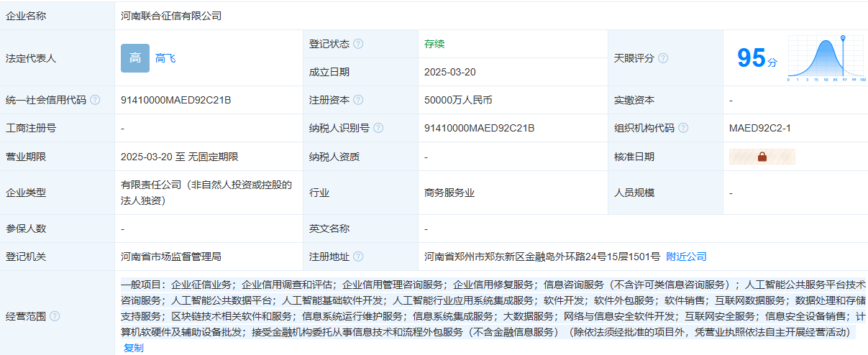This screenshot has width=868, height=355.
Task: Open legal representative 高飞 profile link
Action: coord(165,58)
